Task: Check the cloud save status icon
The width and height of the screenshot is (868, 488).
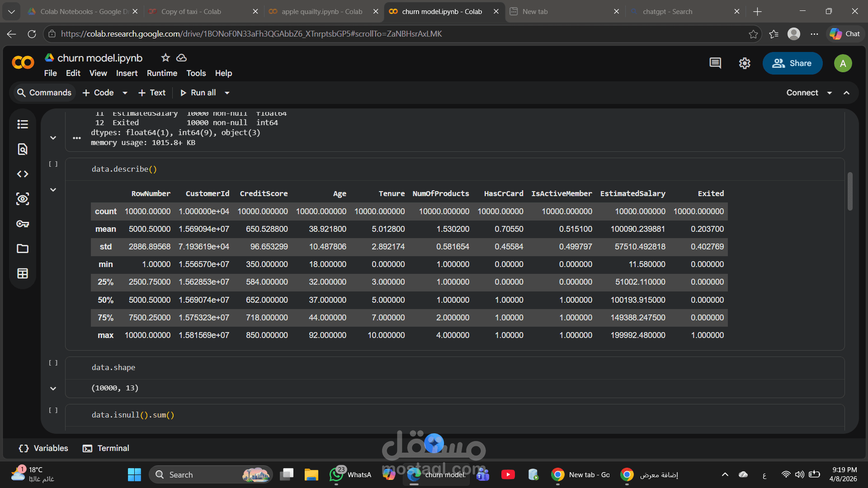Action: pyautogui.click(x=181, y=58)
